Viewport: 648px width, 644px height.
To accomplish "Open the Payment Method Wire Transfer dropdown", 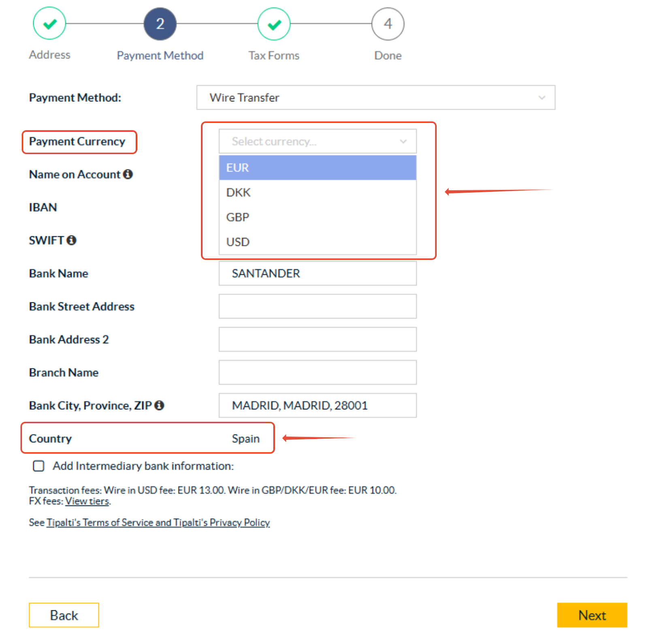I will [x=375, y=98].
